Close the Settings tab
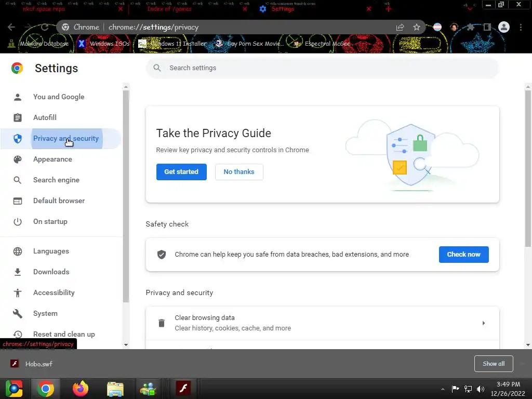532x399 pixels. (369, 9)
